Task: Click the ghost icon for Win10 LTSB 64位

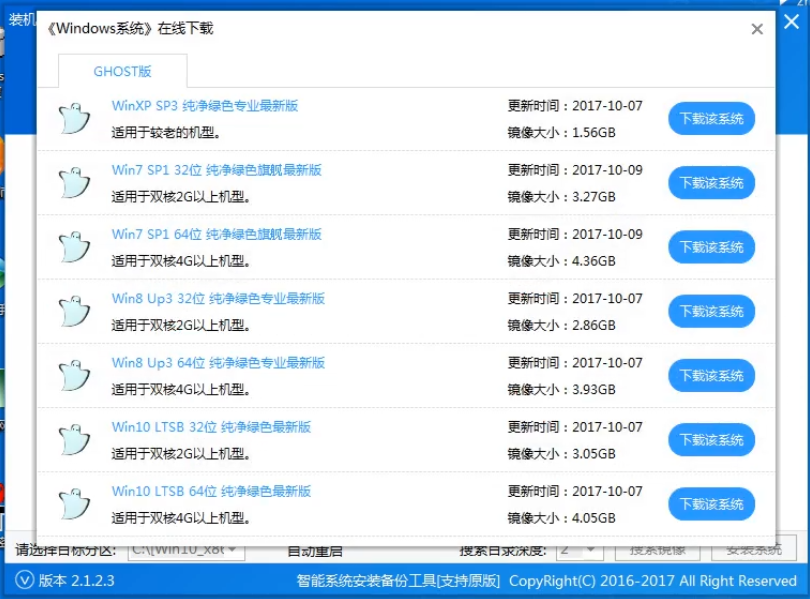Action: click(x=72, y=502)
